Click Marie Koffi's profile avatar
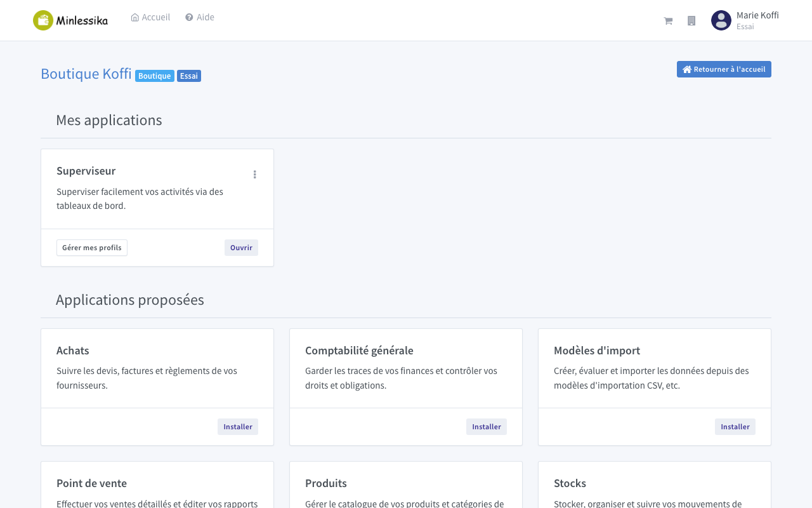Screen dimensions: 812x508 pyautogui.click(x=721, y=20)
